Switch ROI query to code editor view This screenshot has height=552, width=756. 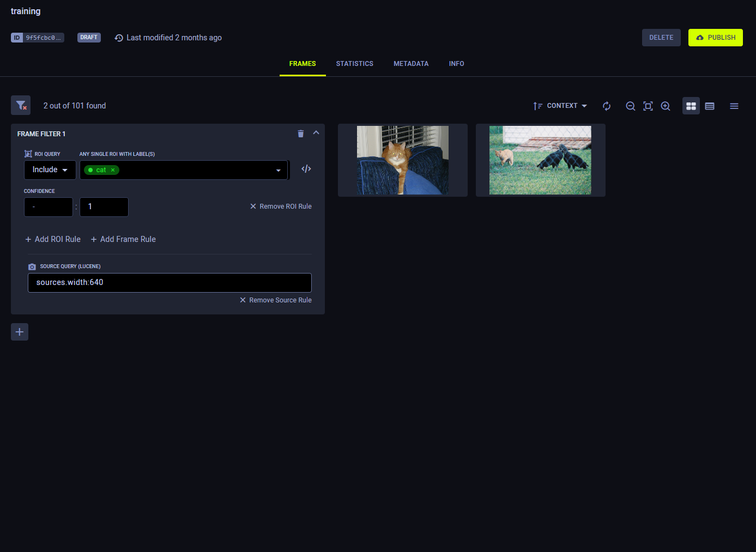coord(306,169)
